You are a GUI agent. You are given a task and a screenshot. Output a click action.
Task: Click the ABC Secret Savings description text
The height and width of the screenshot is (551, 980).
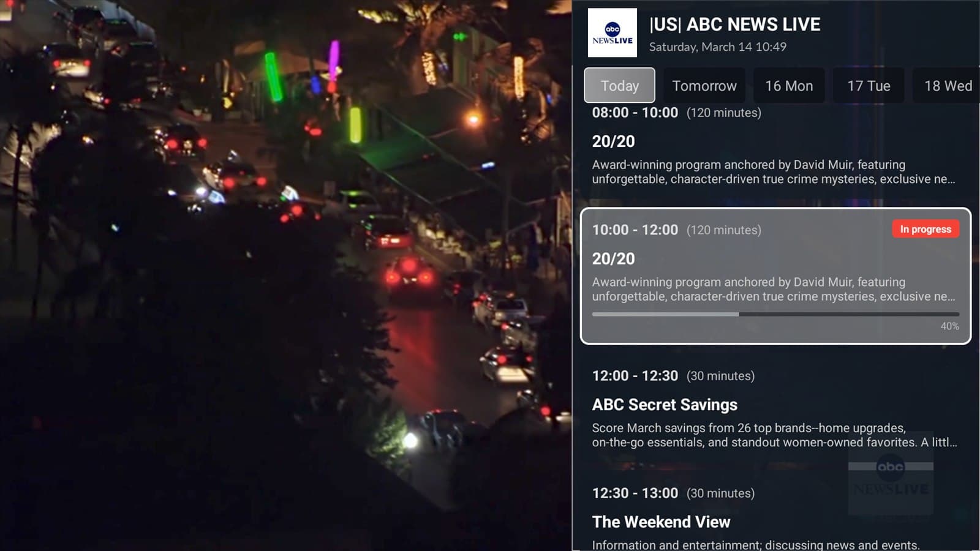774,435
